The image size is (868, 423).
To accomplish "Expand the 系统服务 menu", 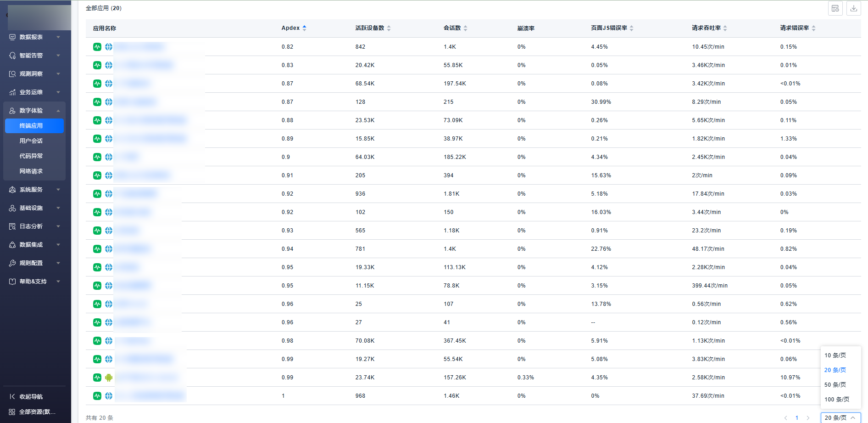I will click(x=34, y=190).
